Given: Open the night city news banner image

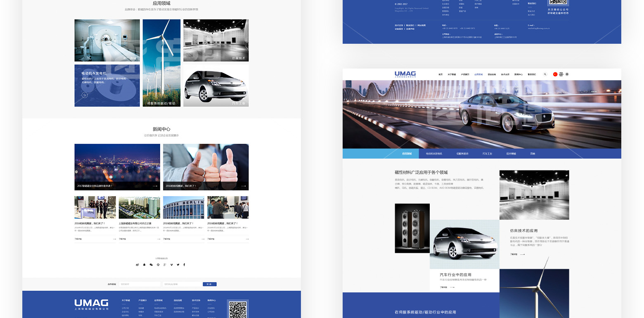Looking at the screenshot, I should click(117, 167).
